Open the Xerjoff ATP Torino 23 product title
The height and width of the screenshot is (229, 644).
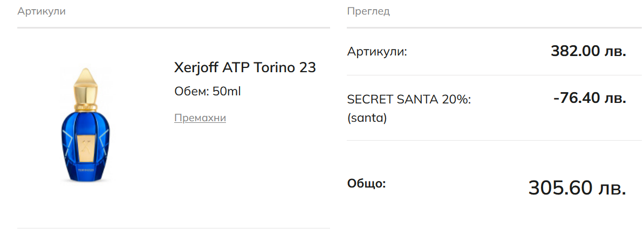[245, 67]
